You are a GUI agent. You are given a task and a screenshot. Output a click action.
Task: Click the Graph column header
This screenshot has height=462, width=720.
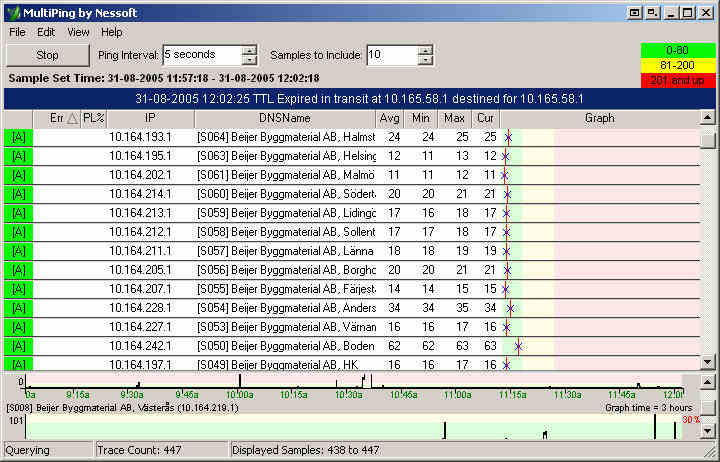pos(600,118)
